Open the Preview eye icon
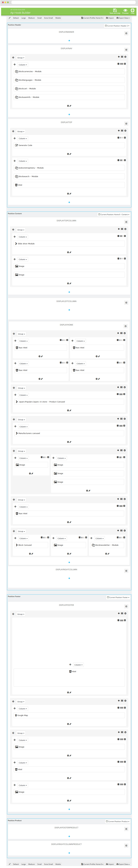138x868 pixels. 125,11
